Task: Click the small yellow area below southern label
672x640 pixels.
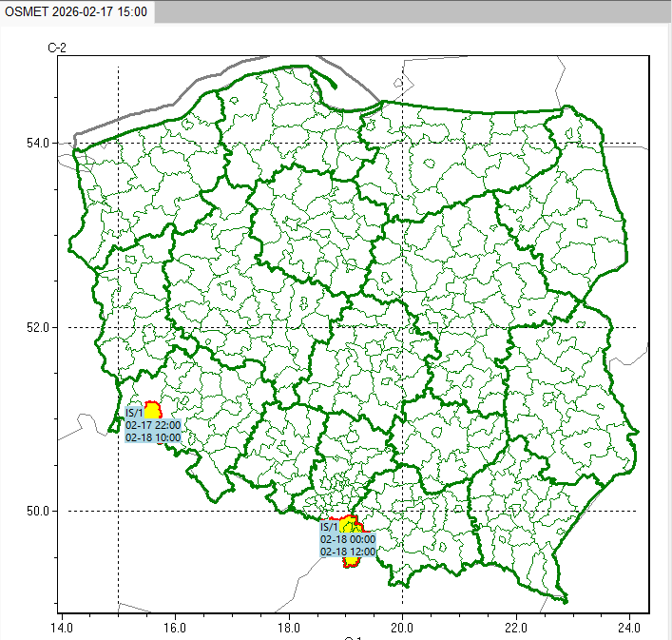Action: click(x=351, y=562)
